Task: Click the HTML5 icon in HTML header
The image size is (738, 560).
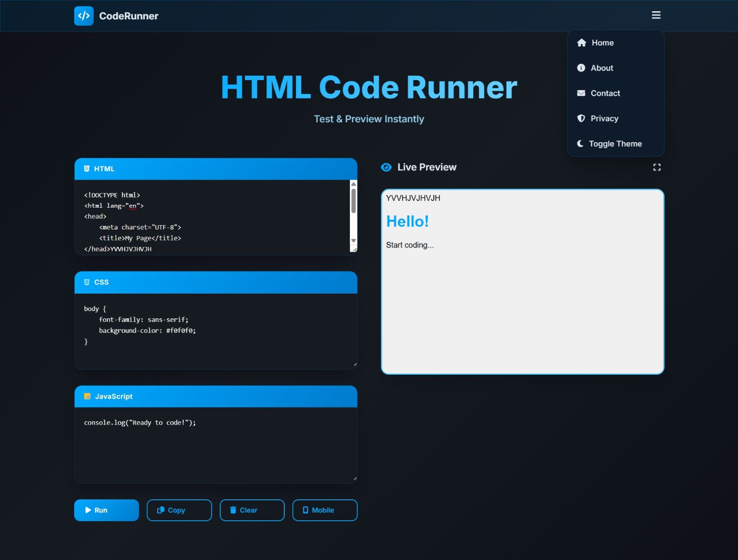Action: (87, 169)
